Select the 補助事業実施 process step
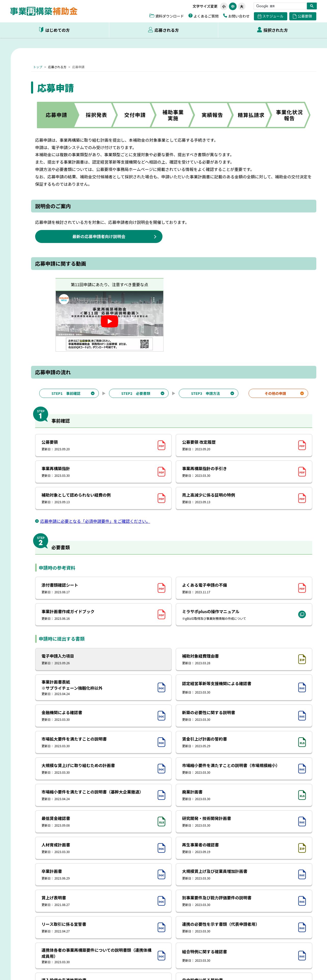The height and width of the screenshot is (980, 327). pyautogui.click(x=173, y=115)
